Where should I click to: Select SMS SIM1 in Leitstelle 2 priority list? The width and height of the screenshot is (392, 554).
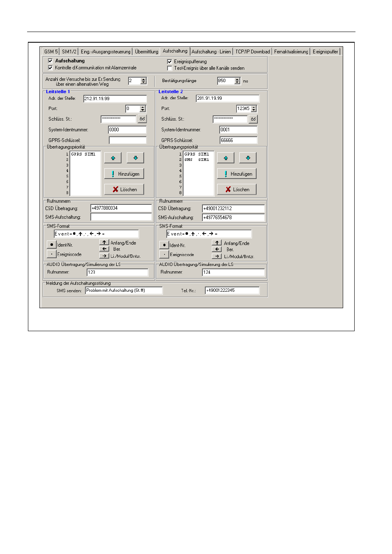coord(197,160)
